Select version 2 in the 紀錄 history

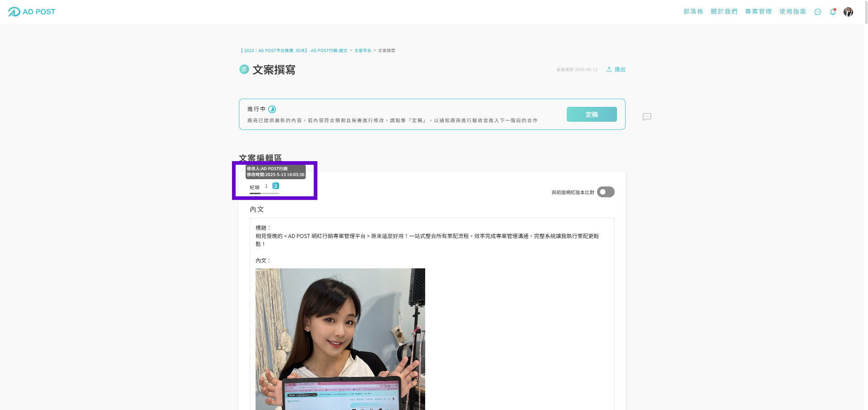[x=275, y=186]
